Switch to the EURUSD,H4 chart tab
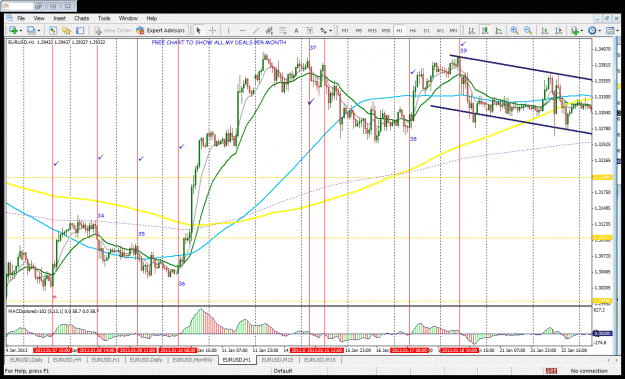625x379 pixels. 66,360
